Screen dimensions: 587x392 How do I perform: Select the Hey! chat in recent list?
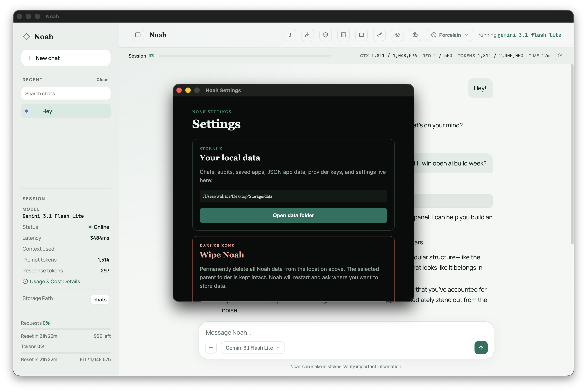tap(66, 111)
